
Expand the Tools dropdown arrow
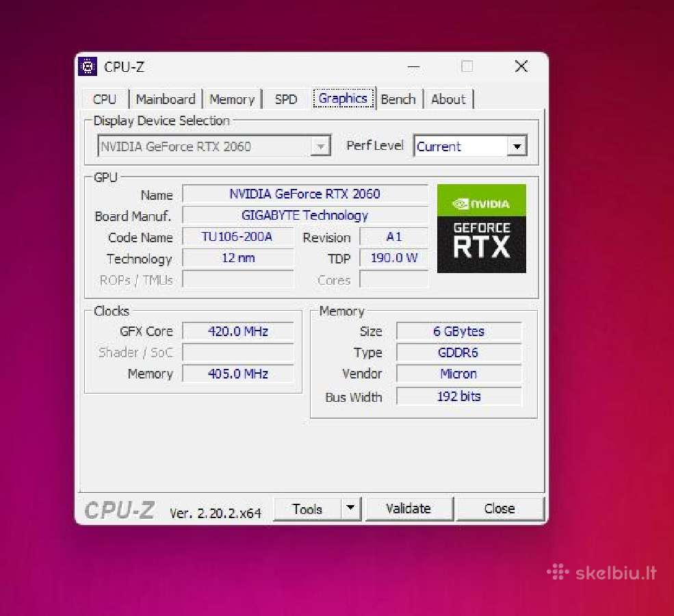(x=351, y=509)
